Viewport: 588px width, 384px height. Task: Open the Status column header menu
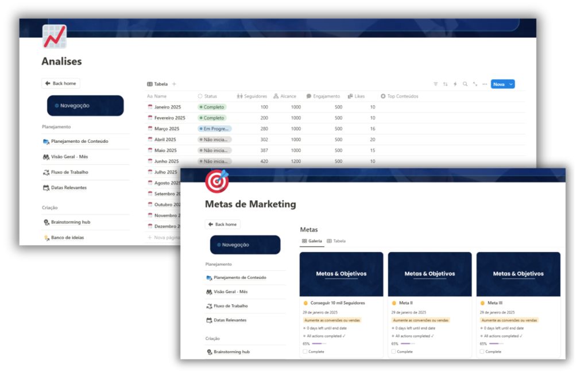(207, 96)
